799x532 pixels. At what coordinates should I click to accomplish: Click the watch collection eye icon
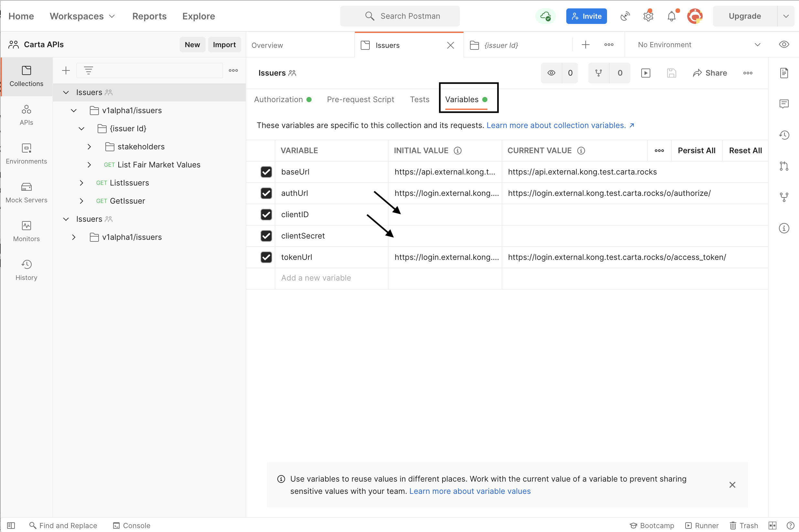(552, 73)
